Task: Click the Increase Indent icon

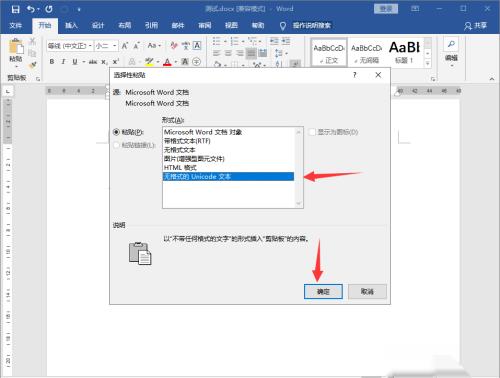Action: pyautogui.click(x=286, y=41)
